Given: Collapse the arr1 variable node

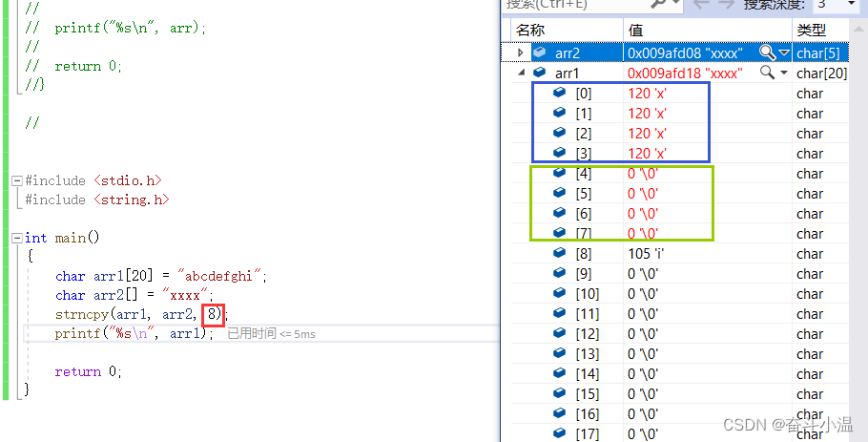Looking at the screenshot, I should click(x=521, y=74).
